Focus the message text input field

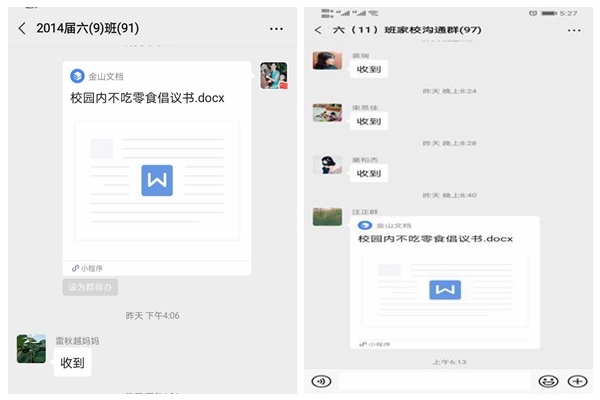point(434,381)
